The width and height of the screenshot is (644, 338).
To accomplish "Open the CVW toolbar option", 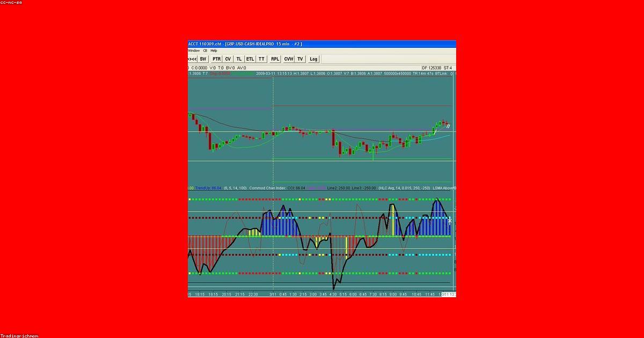I will click(289, 59).
